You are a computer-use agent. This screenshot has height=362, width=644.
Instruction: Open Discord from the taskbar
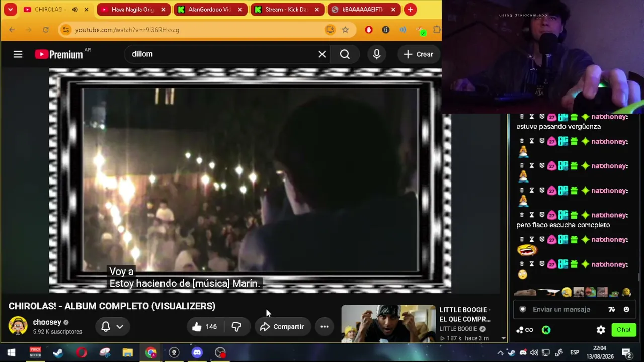(197, 352)
